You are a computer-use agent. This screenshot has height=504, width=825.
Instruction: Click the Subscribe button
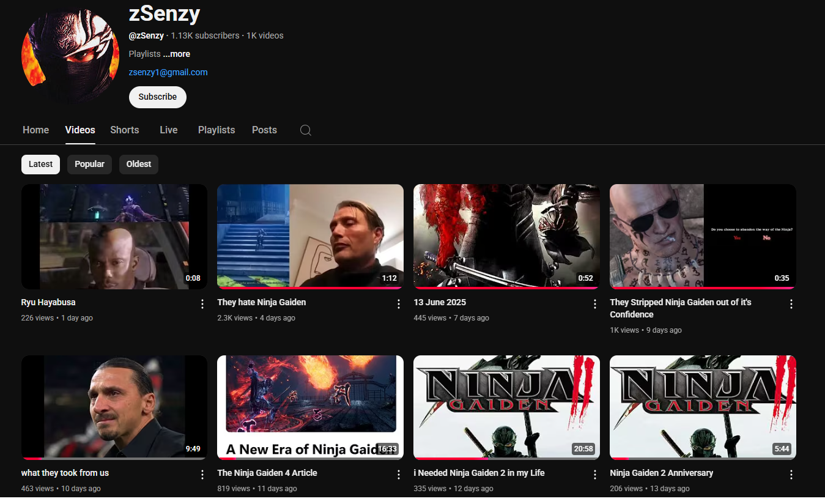[158, 97]
